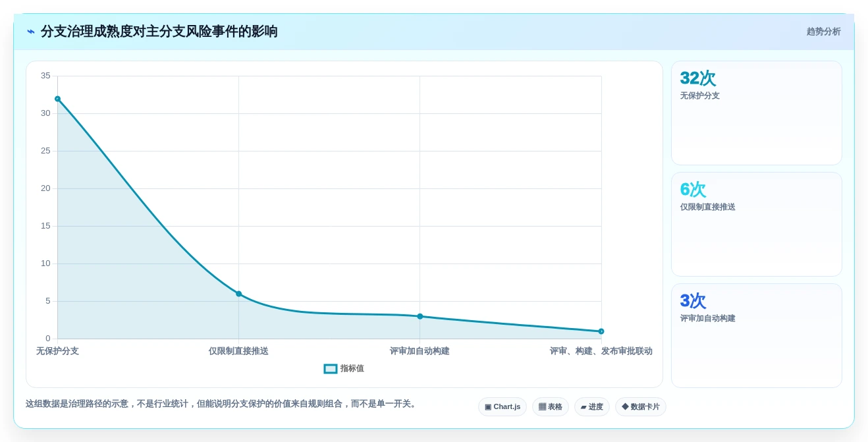The height and width of the screenshot is (442, 868).
Task: Click the data point for 评审、构建、发布审批联动
Action: 601,331
